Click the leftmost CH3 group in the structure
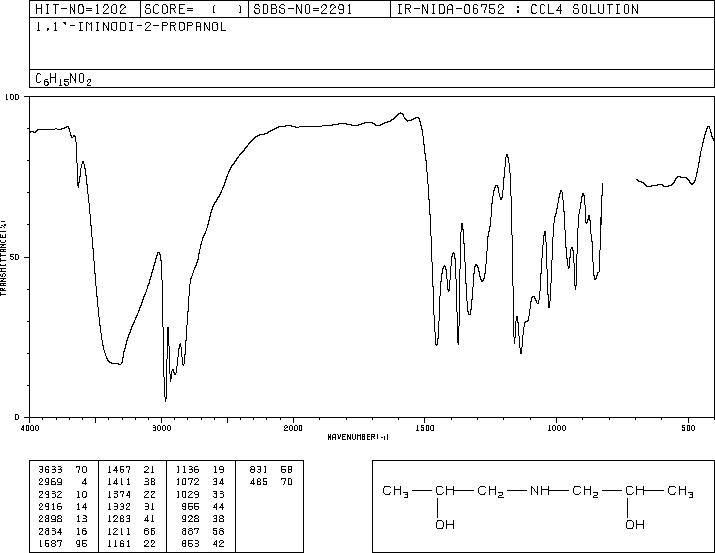The width and height of the screenshot is (715, 553). pyautogui.click(x=395, y=491)
